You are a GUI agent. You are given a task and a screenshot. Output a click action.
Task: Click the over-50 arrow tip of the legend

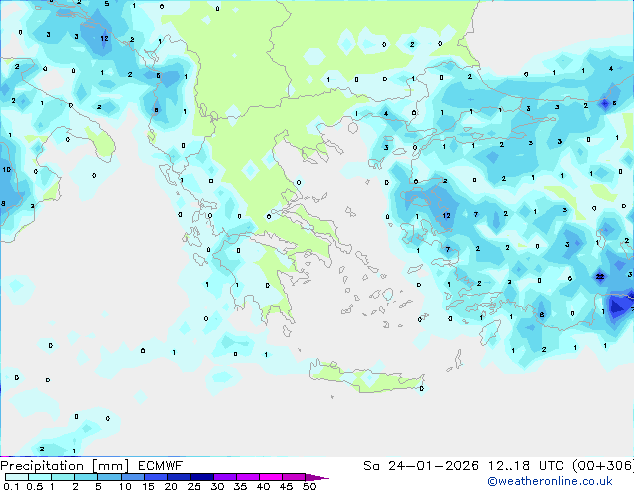point(317,477)
